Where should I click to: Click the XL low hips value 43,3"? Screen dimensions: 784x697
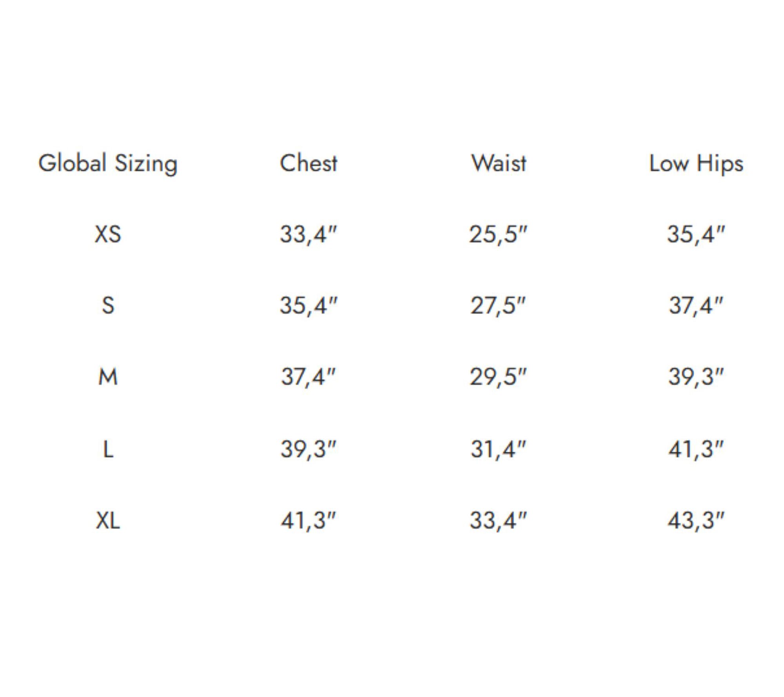pyautogui.click(x=696, y=521)
